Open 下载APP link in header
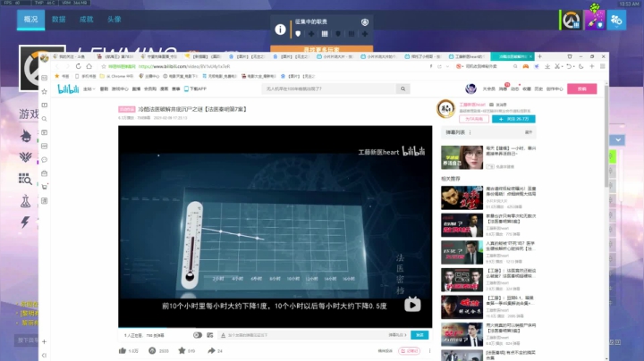Viewport: 644px width, 361px height. pyautogui.click(x=195, y=88)
